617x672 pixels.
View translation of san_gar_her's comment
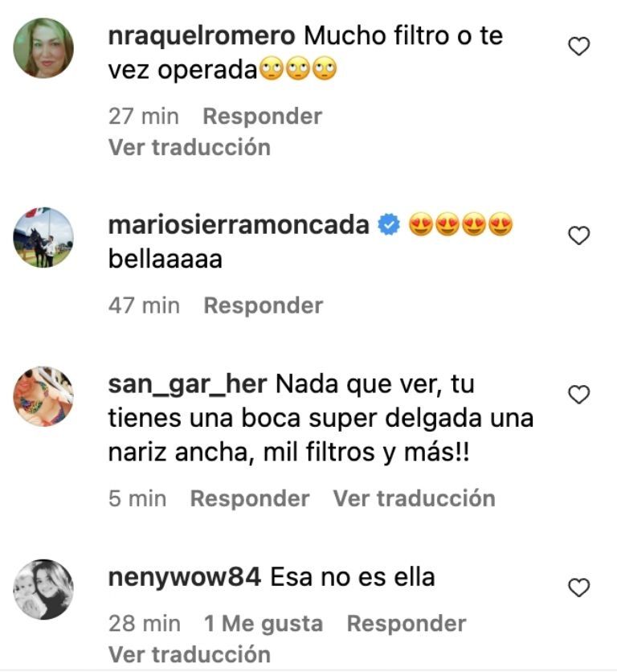coord(415,498)
